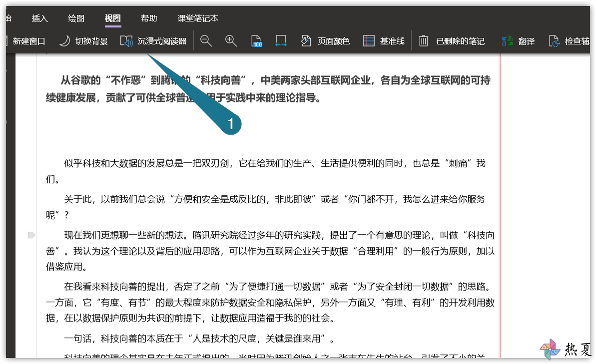Viewport: 596px width, 364px height.
Task: Click the bold heading starting 从谷歌的
Action: point(268,89)
